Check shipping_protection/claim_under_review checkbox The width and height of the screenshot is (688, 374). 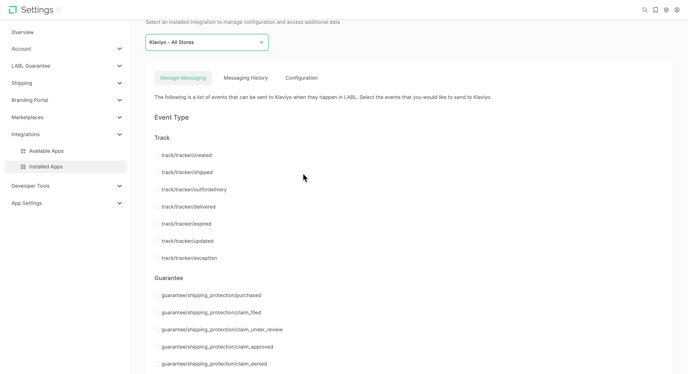click(x=157, y=329)
